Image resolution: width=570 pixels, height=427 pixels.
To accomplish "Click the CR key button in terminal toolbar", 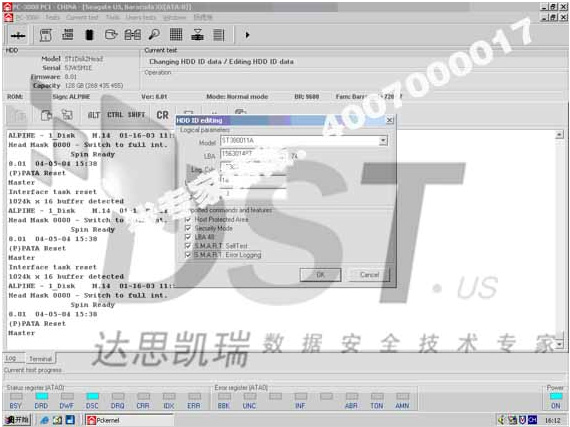I will [162, 115].
